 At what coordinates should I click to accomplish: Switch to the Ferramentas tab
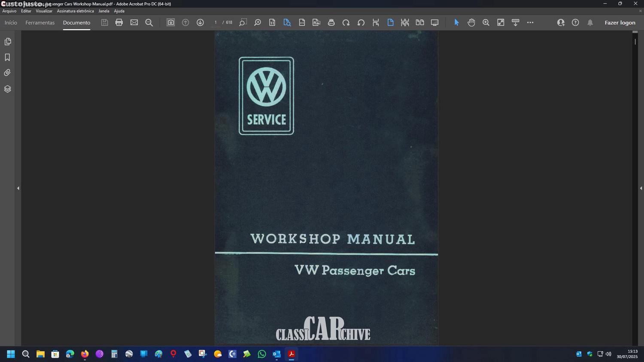tap(40, 23)
